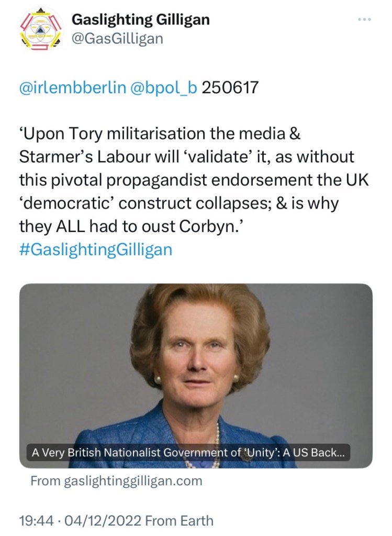
Task: Open the three-dot more options menu
Action: tap(364, 19)
